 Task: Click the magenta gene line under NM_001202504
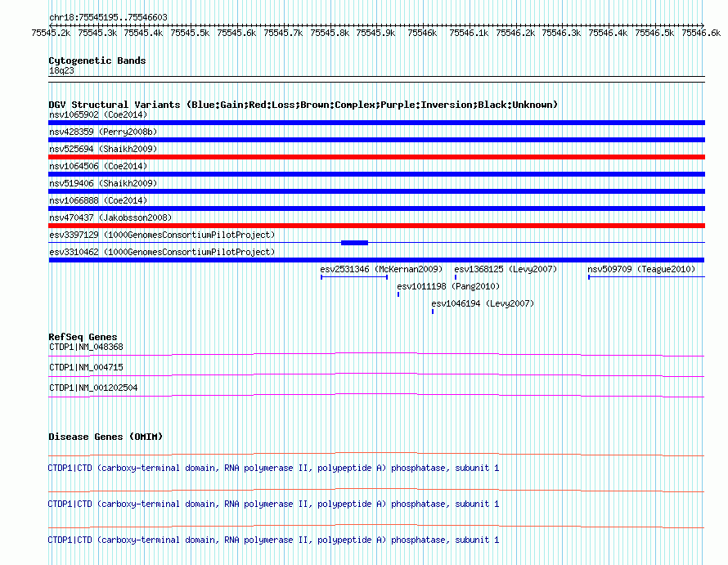point(376,396)
